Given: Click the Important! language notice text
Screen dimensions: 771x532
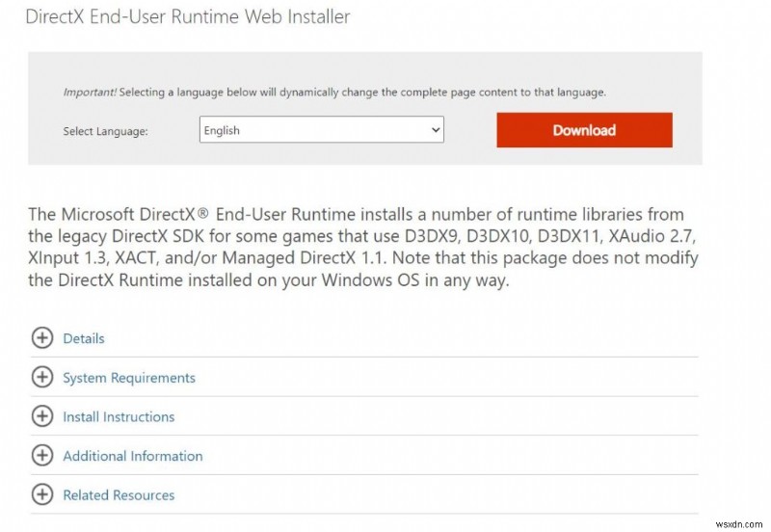Looking at the screenshot, I should coord(334,92).
